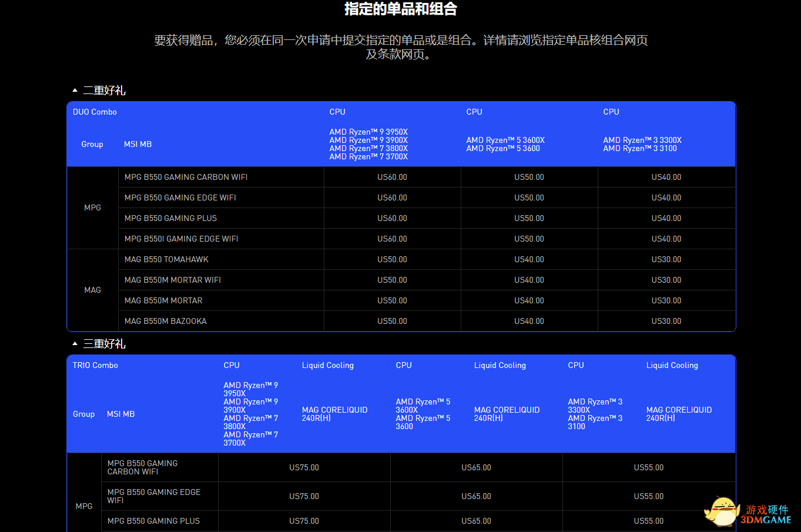Click US60.00 in the CARBON WIFI row
Screen dimensions: 801x532
[392, 177]
